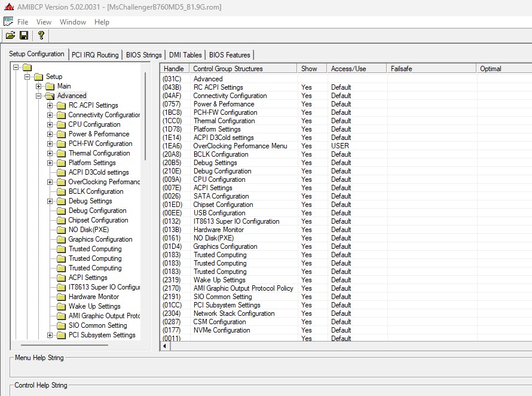This screenshot has width=532, height=396.
Task: Open the View menu
Action: tap(44, 22)
